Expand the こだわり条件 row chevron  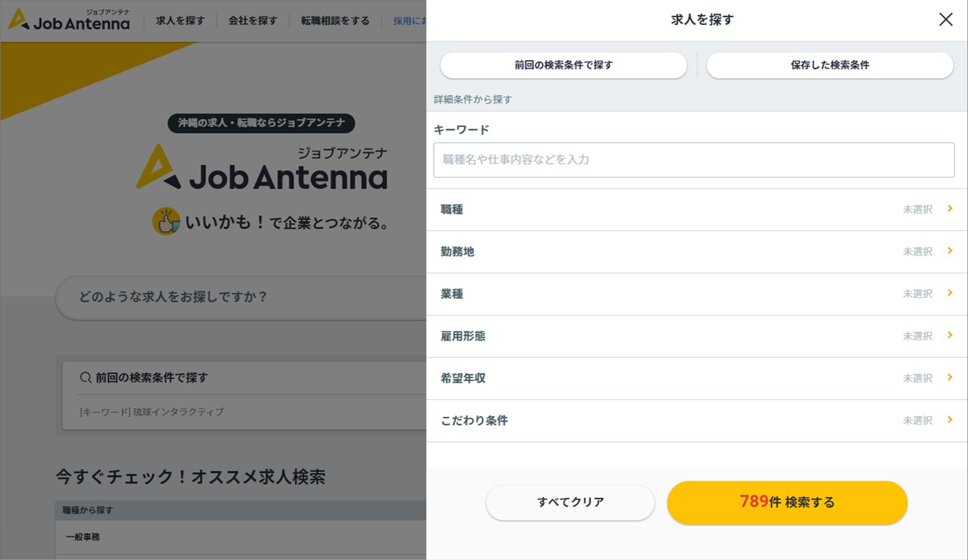[x=950, y=420]
